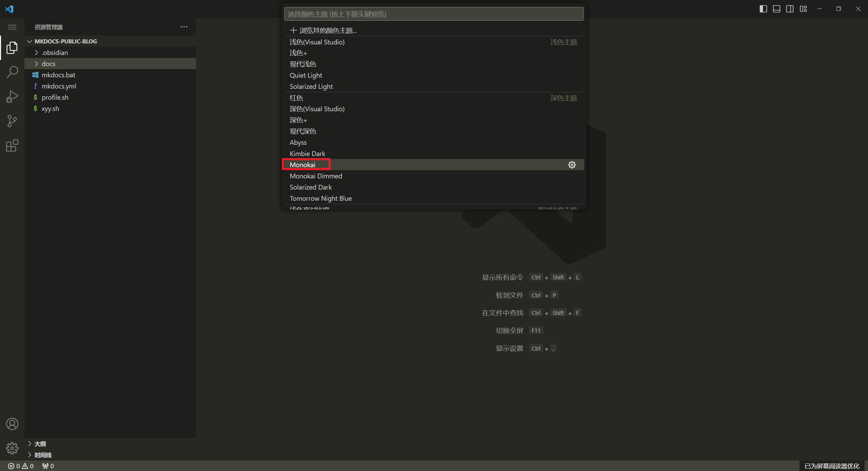Open the mkdocs.bat file
This screenshot has width=868, height=471.
(x=110, y=75)
